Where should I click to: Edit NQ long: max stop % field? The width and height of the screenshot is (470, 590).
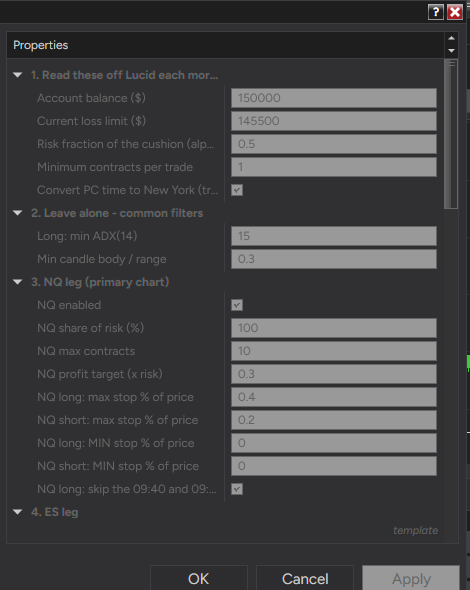click(334, 397)
